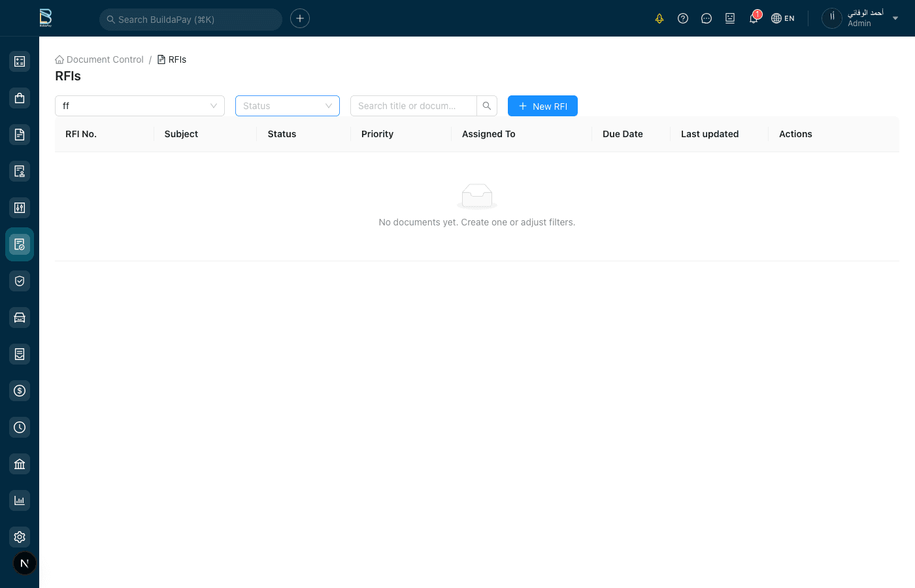Open the documents page via the file icon
Viewport: 915px width, 588px height.
click(x=19, y=134)
